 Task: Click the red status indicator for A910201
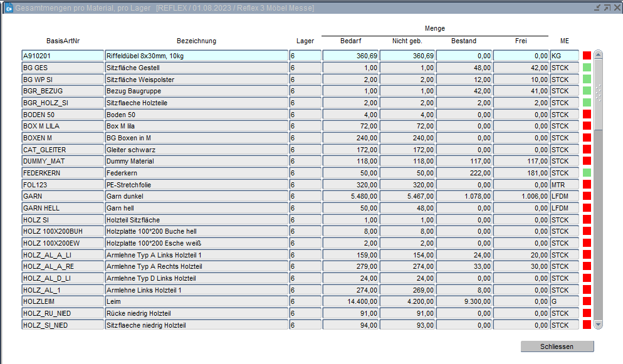[587, 56]
